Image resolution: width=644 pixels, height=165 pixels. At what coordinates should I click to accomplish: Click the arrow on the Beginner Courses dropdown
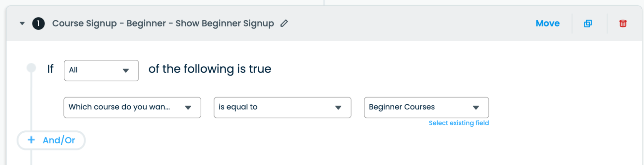pyautogui.click(x=476, y=108)
